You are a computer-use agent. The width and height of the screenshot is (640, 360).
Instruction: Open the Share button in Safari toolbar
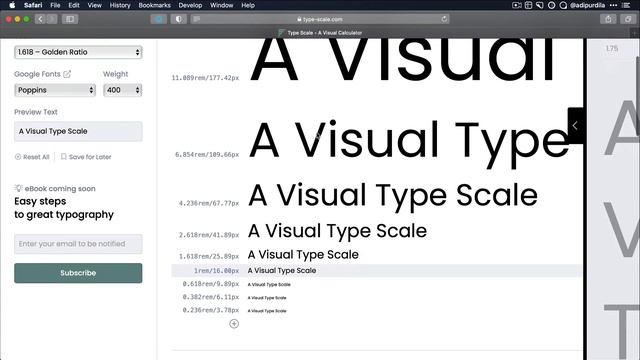(608, 19)
